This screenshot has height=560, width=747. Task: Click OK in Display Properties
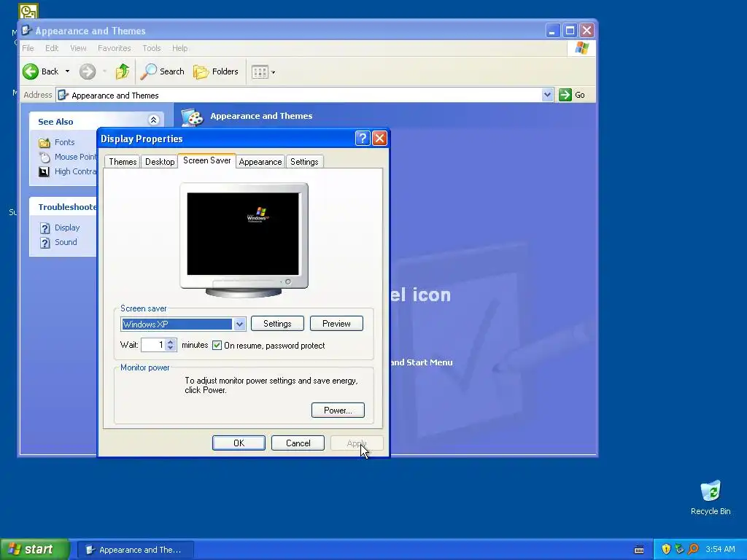(239, 443)
